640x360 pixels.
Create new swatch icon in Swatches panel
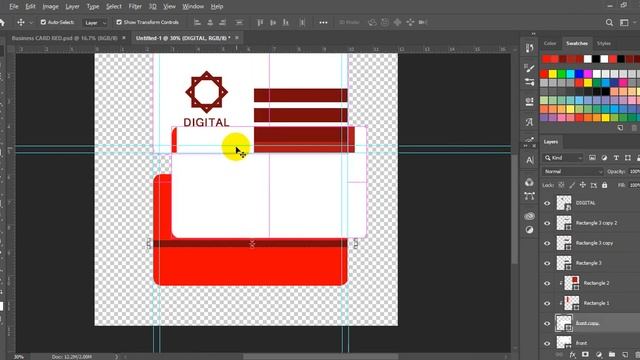pos(620,128)
